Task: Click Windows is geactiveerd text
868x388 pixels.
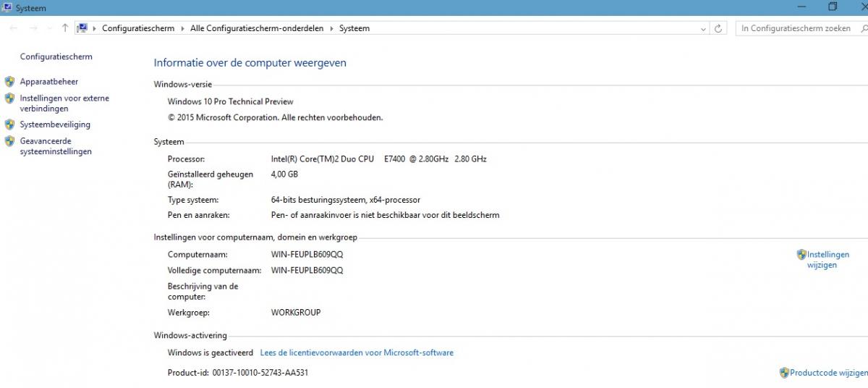Action: [x=210, y=353]
